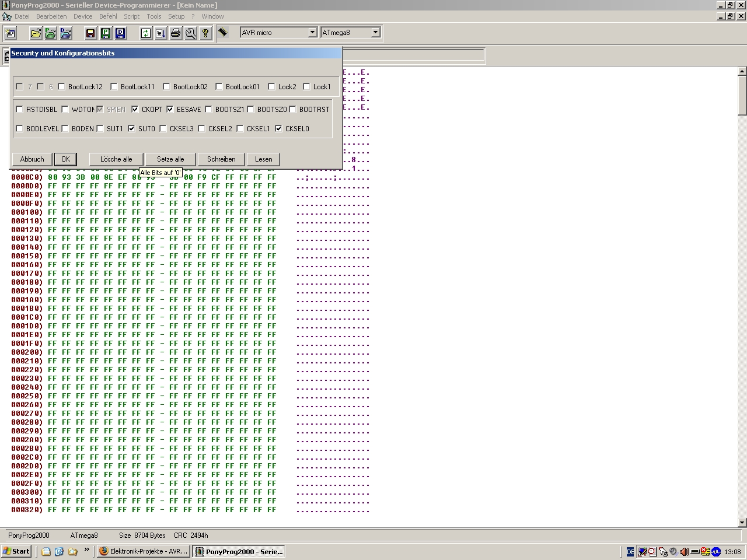The width and height of the screenshot is (747, 560).
Task: Click Schreiben to write fuse bits
Action: [x=222, y=159]
